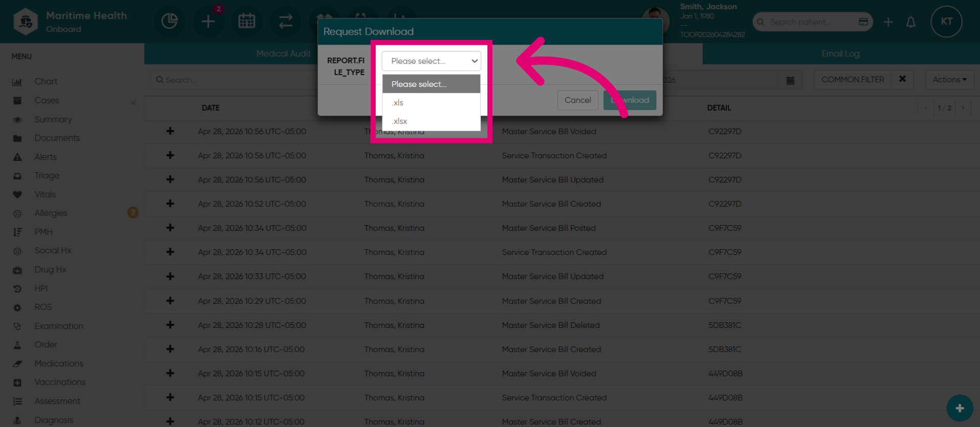The height and width of the screenshot is (427, 980).
Task: Open Allergies in the sidebar
Action: 51,213
